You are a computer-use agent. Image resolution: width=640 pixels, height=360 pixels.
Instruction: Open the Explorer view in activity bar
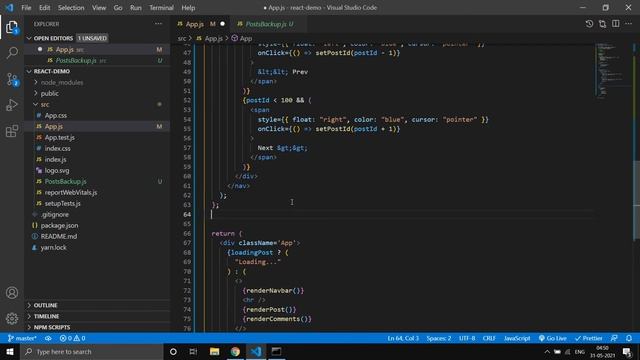tap(12, 28)
